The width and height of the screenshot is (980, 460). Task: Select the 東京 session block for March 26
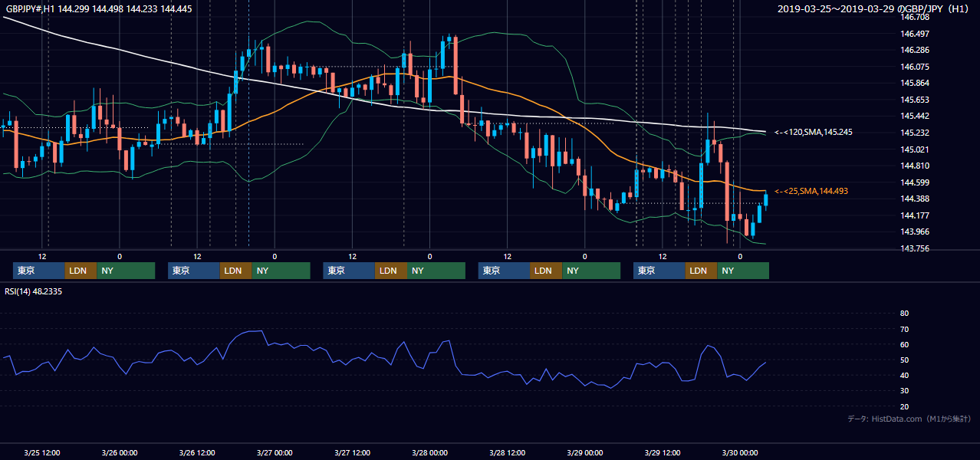pyautogui.click(x=194, y=271)
